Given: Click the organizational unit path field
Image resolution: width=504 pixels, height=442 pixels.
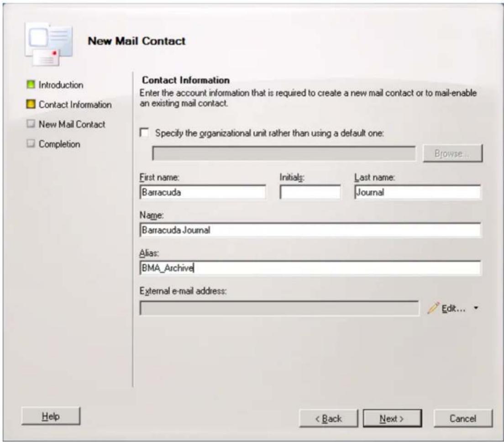Looking at the screenshot, I should [x=284, y=153].
